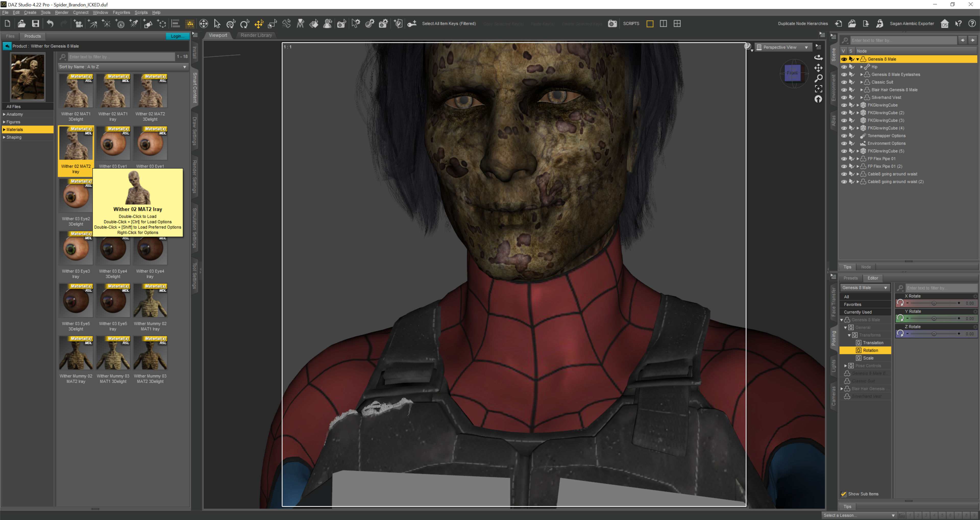Viewport: 980px width, 520px height.
Task: Go back from Wither product view
Action: (x=7, y=46)
